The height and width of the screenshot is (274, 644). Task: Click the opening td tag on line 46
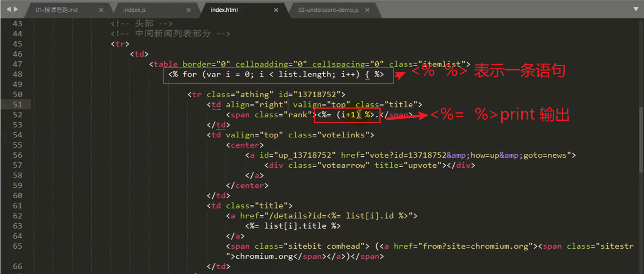click(139, 54)
